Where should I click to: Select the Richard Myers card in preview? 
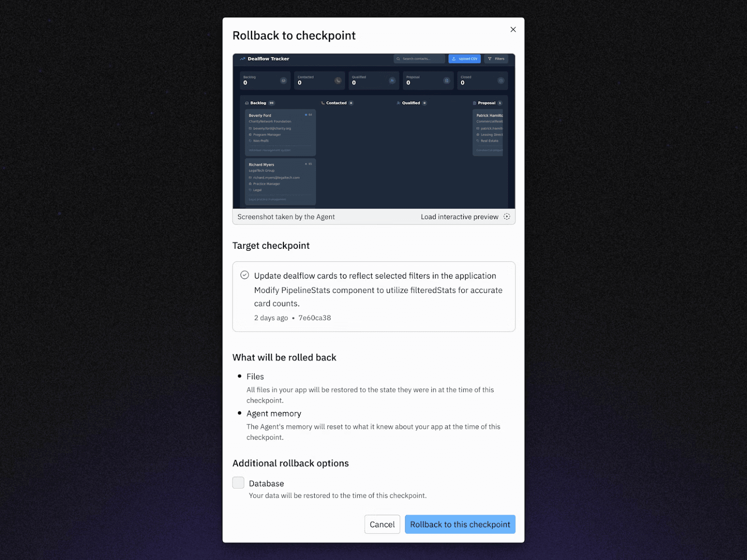(280, 182)
